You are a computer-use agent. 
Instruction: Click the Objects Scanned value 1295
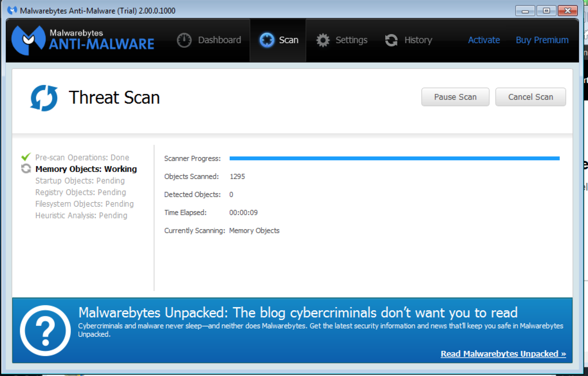click(x=237, y=176)
